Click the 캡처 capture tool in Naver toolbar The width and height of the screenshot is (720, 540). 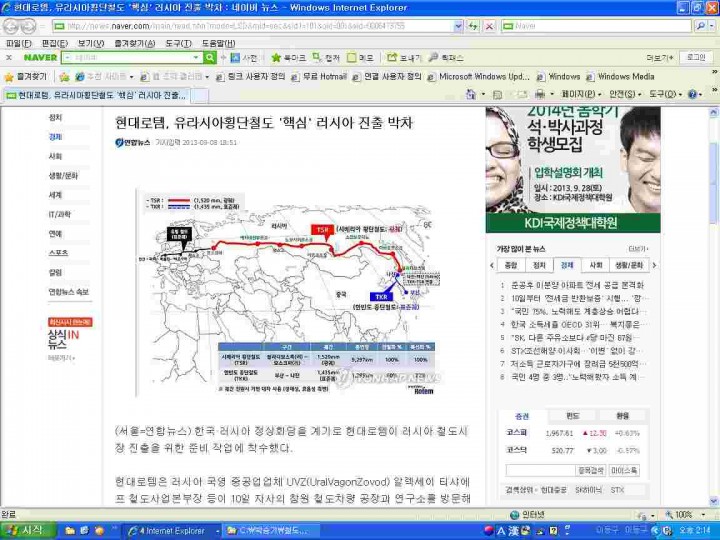coord(326,58)
